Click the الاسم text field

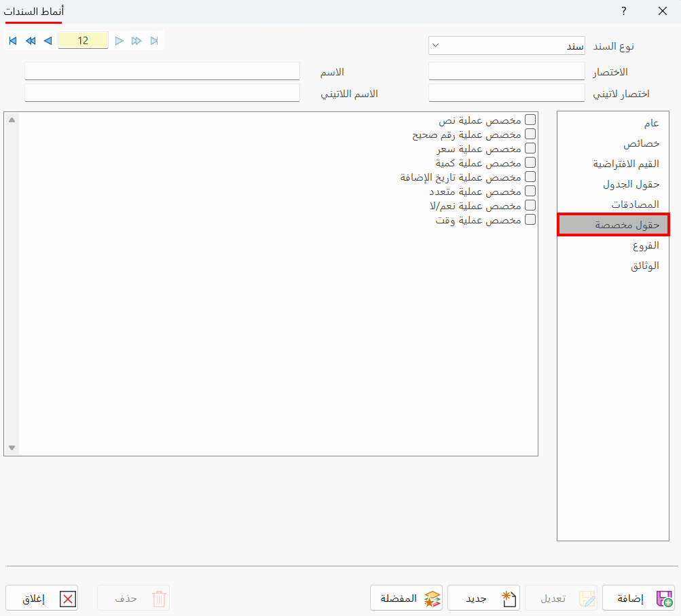point(162,71)
